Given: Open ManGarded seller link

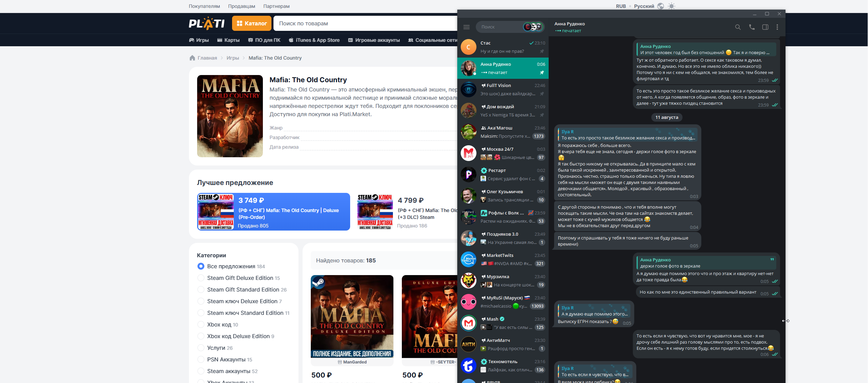Looking at the screenshot, I should click(352, 362).
